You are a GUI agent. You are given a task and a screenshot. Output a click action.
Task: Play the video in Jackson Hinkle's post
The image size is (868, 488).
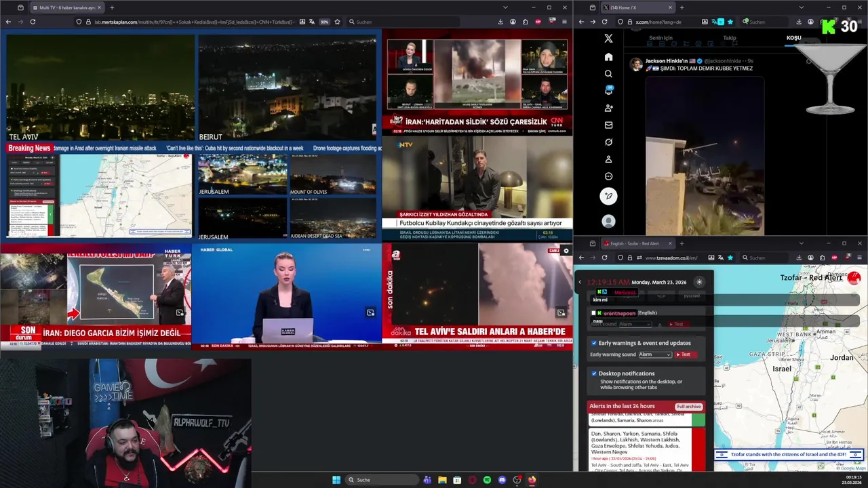pyautogui.click(x=705, y=155)
